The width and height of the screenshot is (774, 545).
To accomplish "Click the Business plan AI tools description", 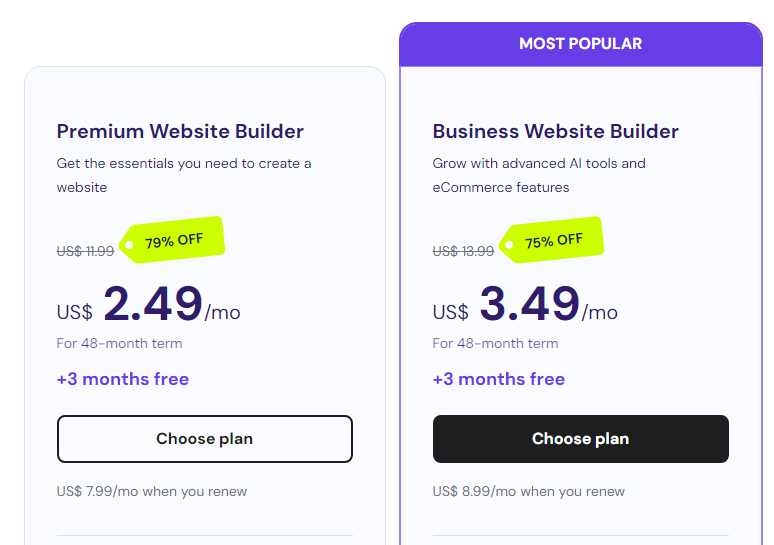I will point(539,175).
